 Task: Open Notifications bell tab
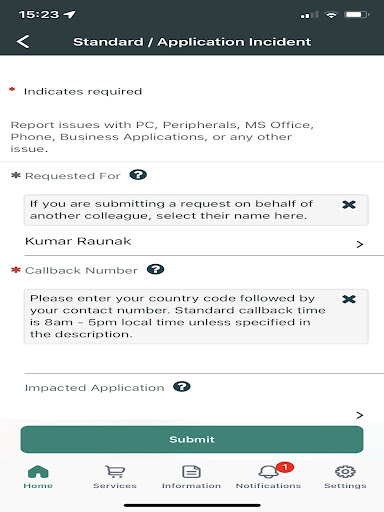click(x=268, y=477)
